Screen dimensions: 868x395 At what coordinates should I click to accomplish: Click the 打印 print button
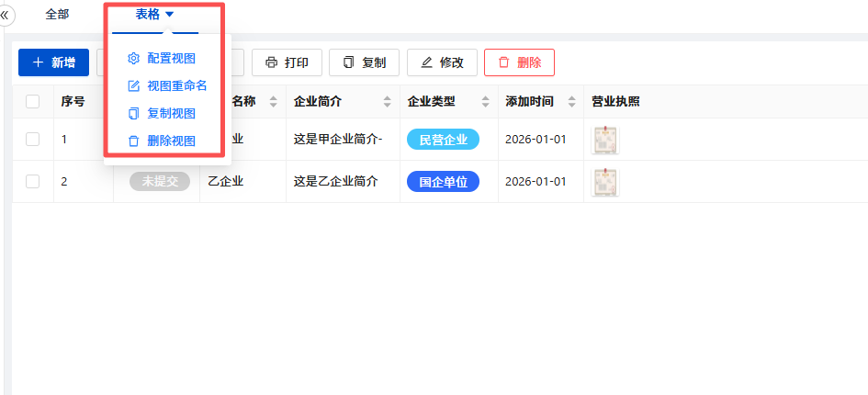click(x=287, y=62)
